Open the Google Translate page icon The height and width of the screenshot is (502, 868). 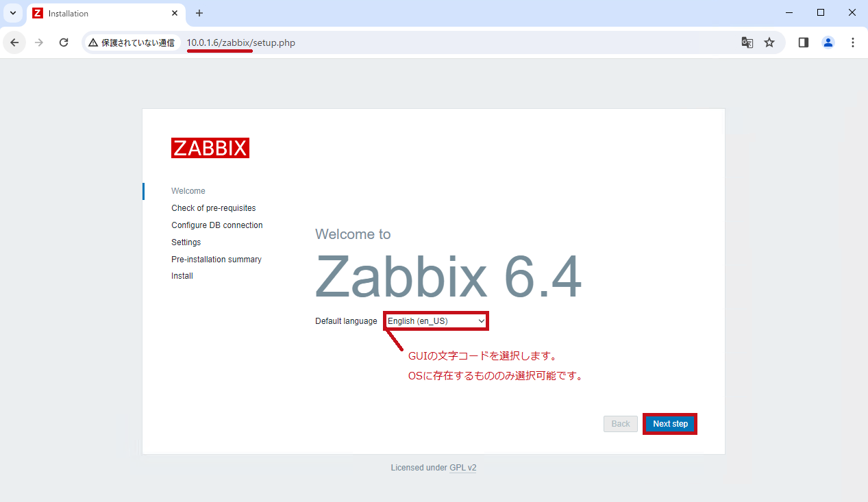click(x=747, y=42)
